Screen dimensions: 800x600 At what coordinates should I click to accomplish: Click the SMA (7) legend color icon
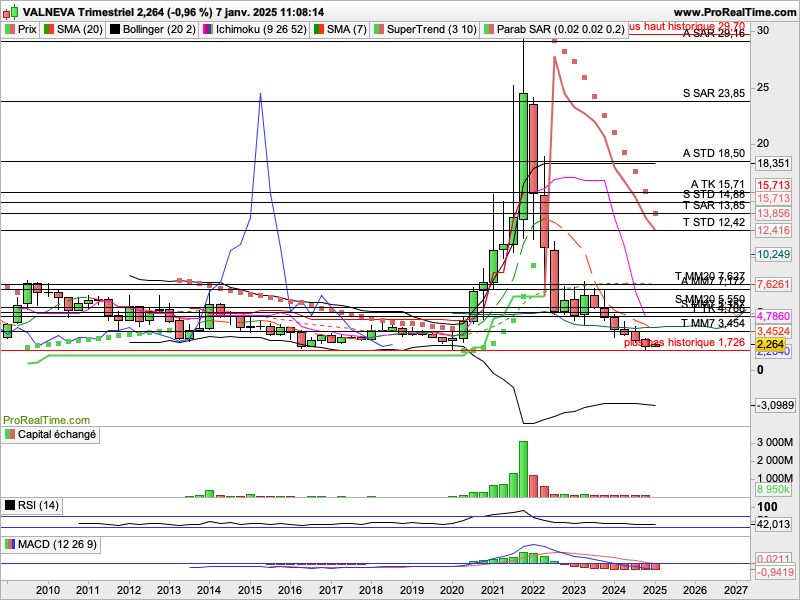click(318, 30)
